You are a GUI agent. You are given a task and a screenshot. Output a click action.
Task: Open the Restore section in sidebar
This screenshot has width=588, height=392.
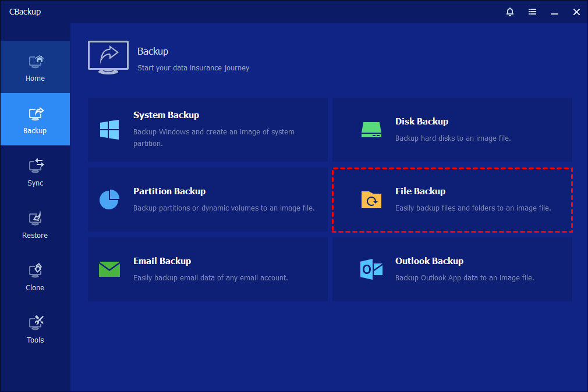[x=35, y=224]
